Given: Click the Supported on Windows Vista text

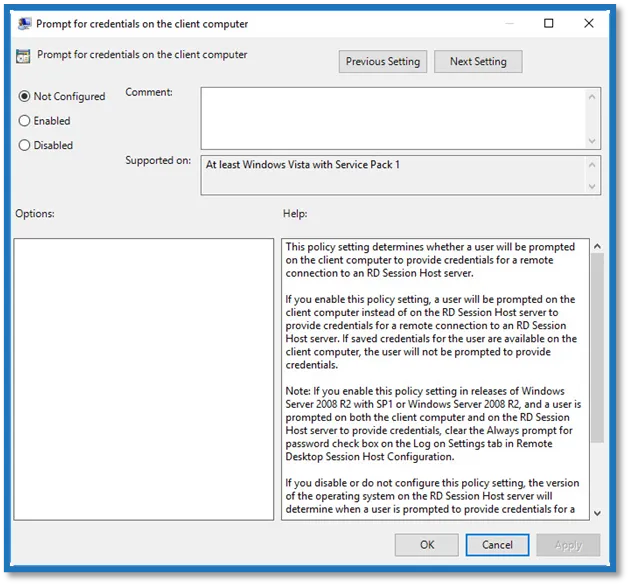Looking at the screenshot, I should (x=303, y=165).
